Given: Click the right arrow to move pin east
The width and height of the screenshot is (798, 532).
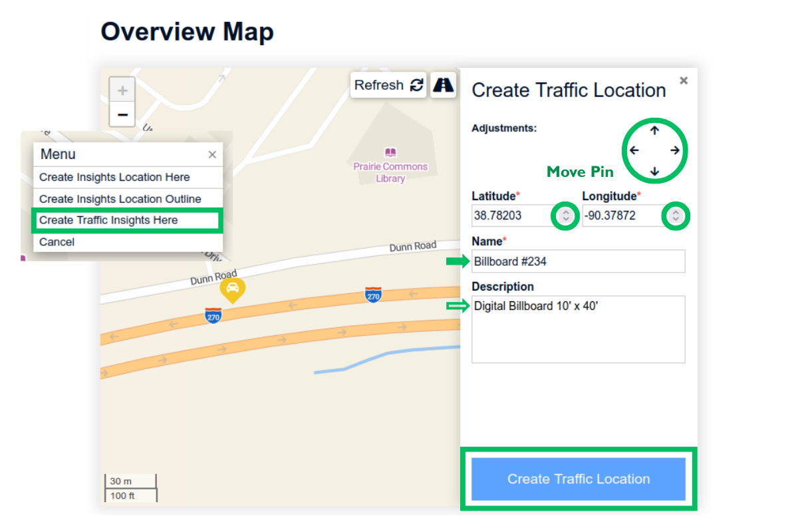Looking at the screenshot, I should tap(676, 151).
